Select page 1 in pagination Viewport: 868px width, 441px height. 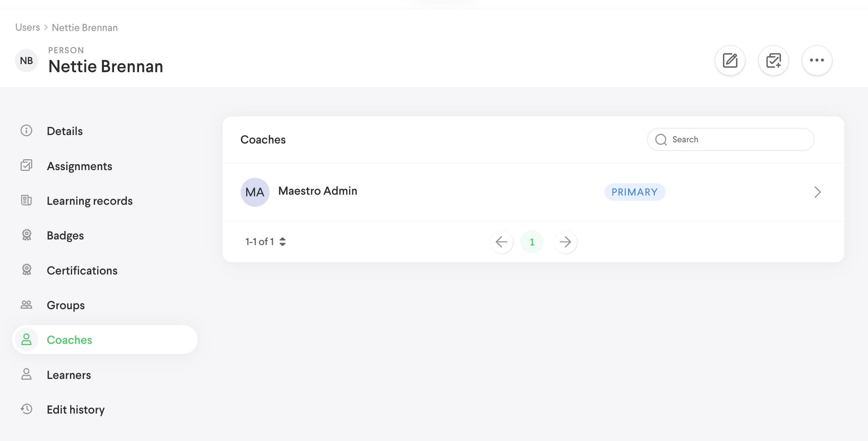point(532,242)
